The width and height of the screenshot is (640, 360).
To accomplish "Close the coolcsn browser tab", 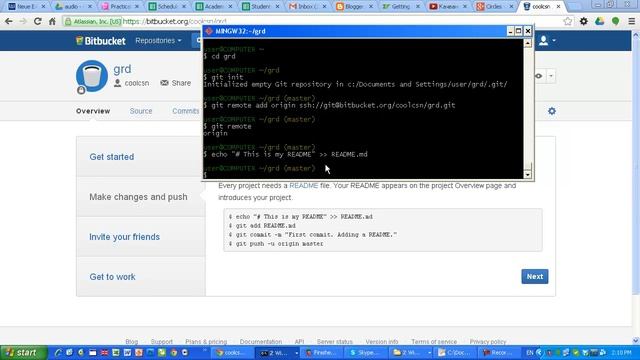I will (558, 7).
